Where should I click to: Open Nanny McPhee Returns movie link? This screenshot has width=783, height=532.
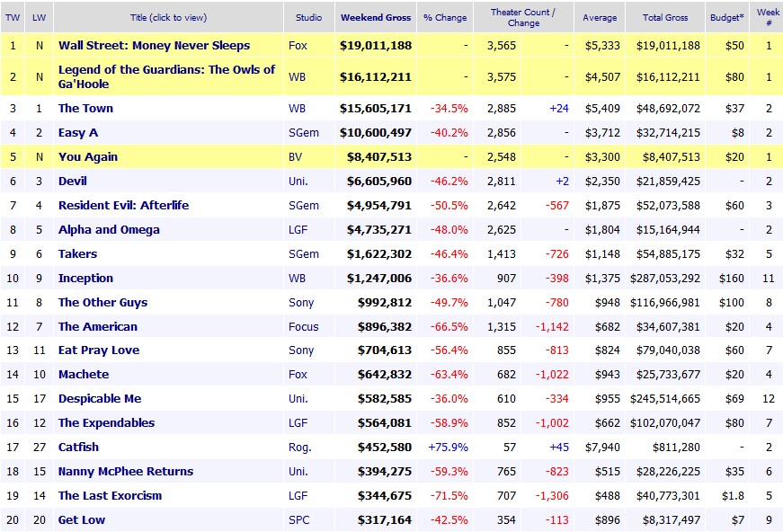[126, 472]
